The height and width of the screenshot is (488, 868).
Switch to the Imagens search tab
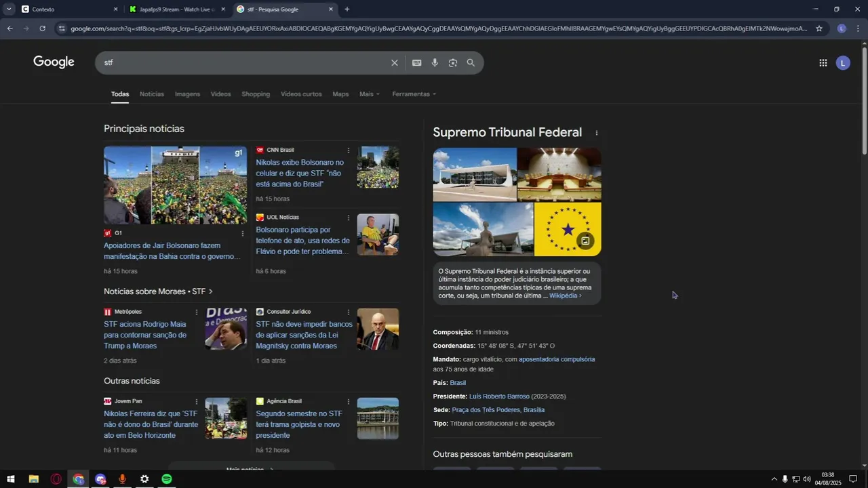click(187, 94)
